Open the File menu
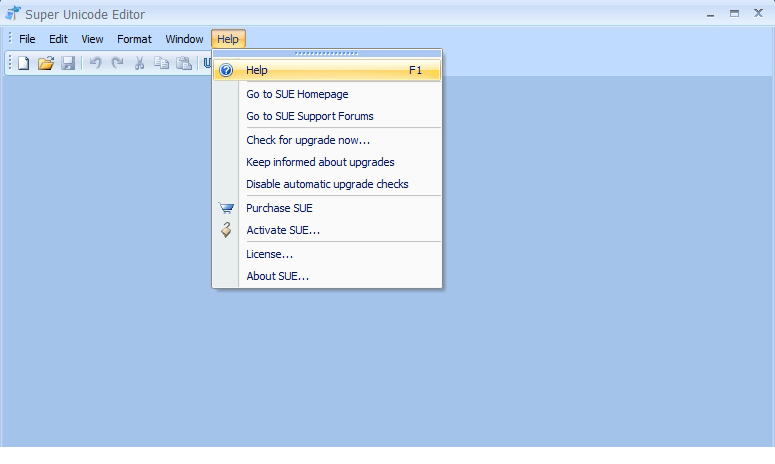Image resolution: width=775 pixels, height=464 pixels. point(27,39)
